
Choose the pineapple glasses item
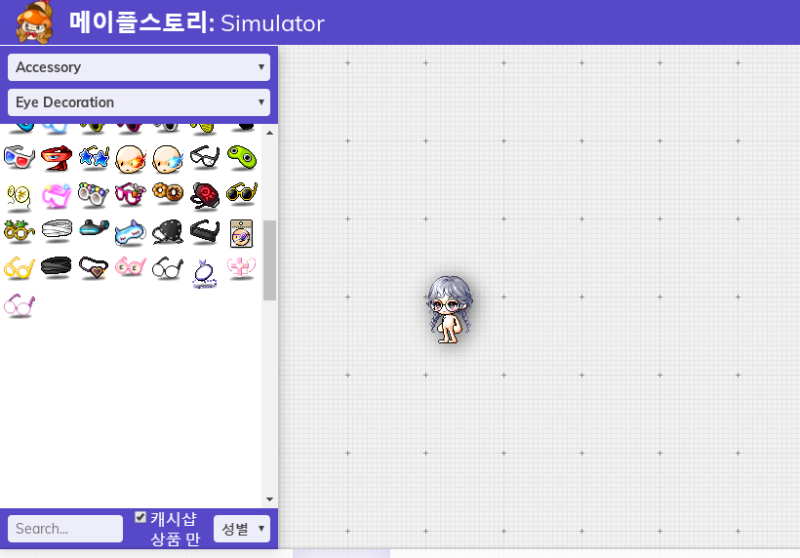(19, 232)
